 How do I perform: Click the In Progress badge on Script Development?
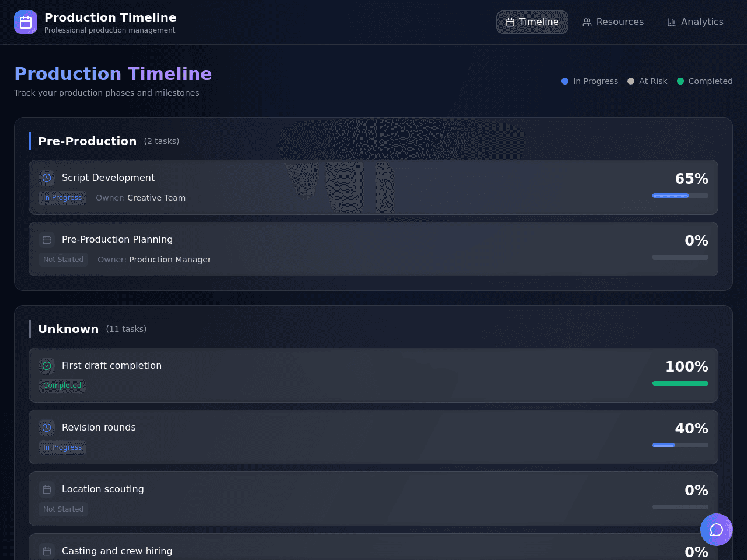click(62, 198)
